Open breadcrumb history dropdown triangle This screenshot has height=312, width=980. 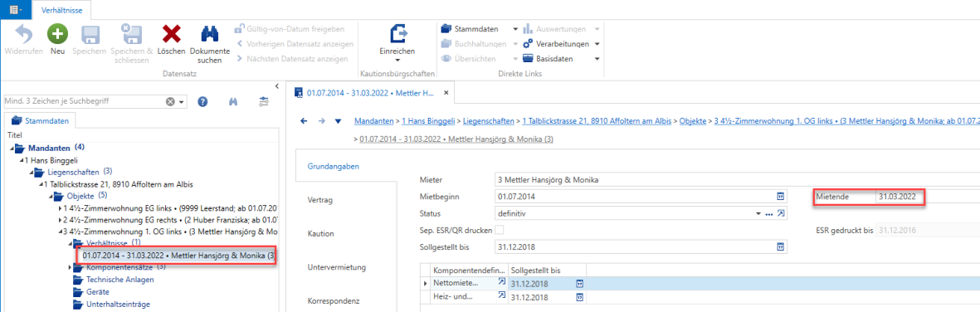[339, 121]
